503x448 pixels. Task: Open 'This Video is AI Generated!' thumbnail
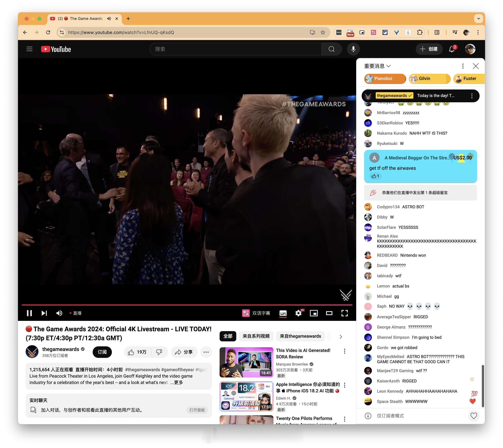[x=246, y=362]
